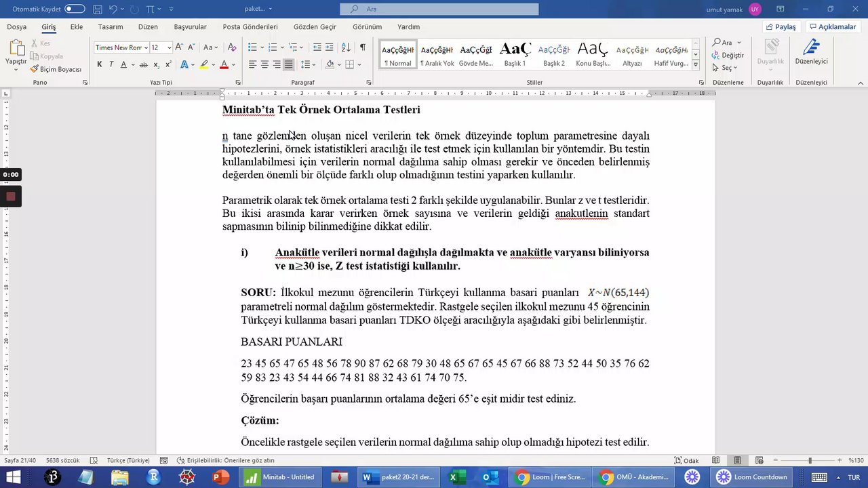Apply strikethrough formatting
Screen dimensions: 868x488
tap(143, 64)
